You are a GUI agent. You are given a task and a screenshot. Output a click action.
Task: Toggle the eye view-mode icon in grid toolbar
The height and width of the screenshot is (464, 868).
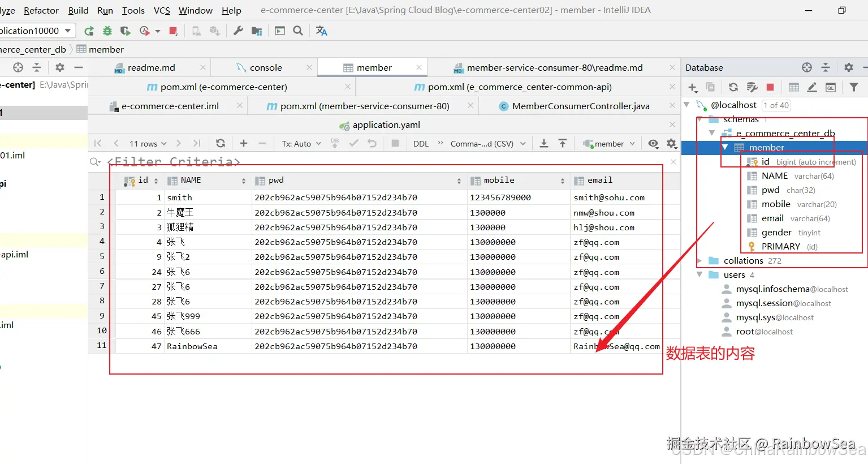coord(653,143)
